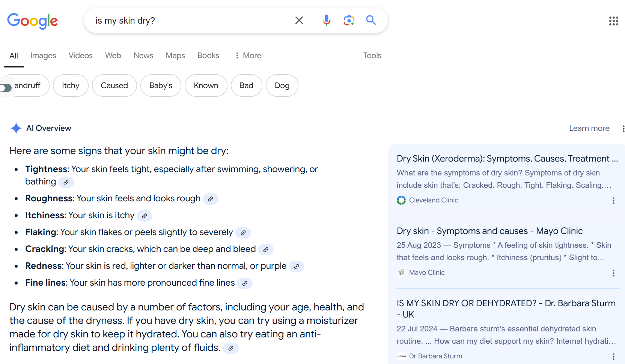Click the Learn more link

pos(589,128)
